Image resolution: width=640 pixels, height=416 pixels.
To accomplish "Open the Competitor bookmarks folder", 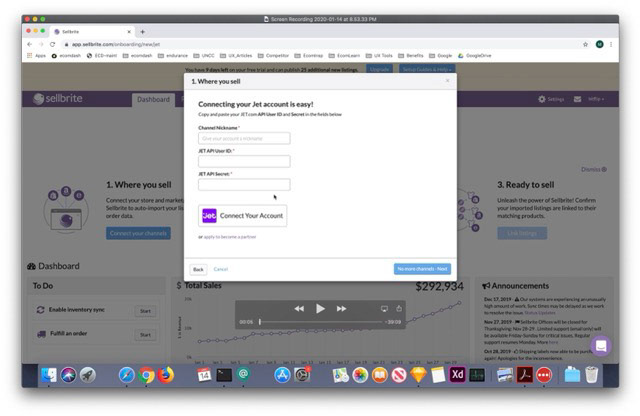I will 273,56.
